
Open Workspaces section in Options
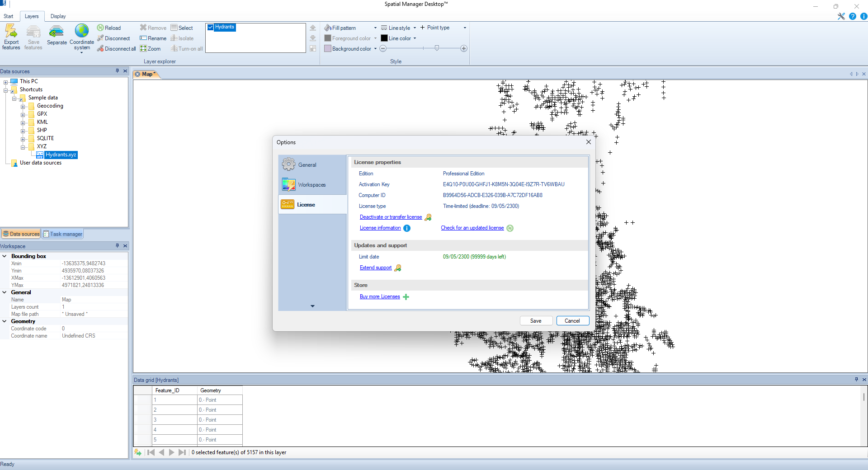coord(312,184)
